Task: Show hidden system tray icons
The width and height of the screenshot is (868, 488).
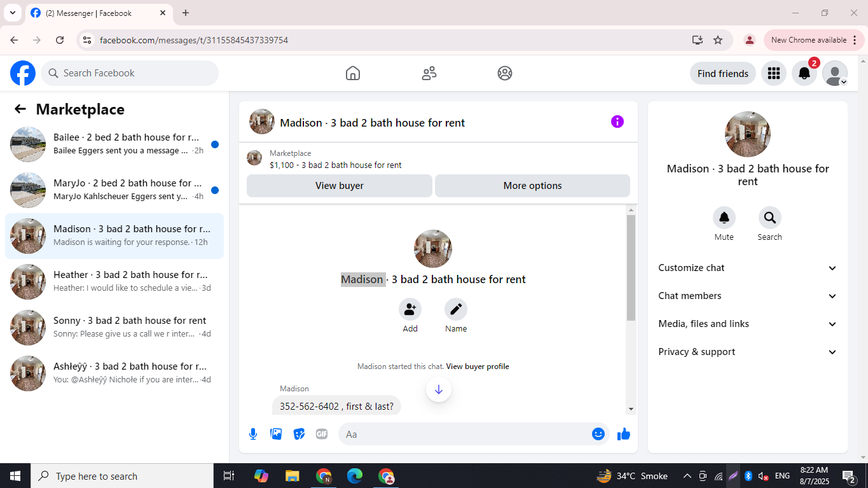Action: tap(687, 476)
